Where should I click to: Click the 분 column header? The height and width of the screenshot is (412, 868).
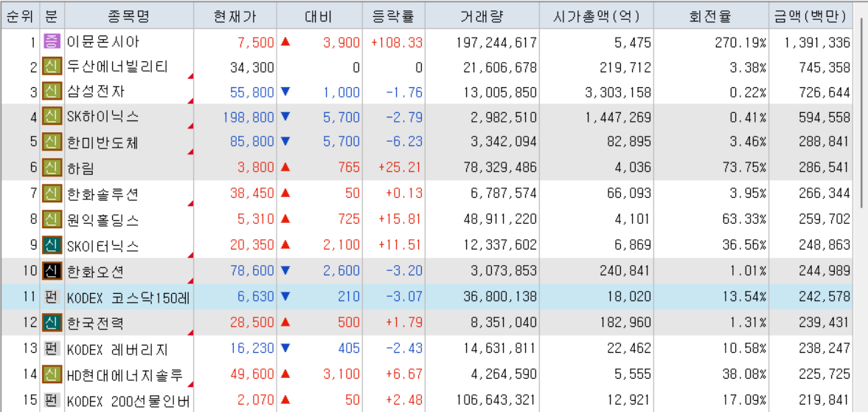52,17
